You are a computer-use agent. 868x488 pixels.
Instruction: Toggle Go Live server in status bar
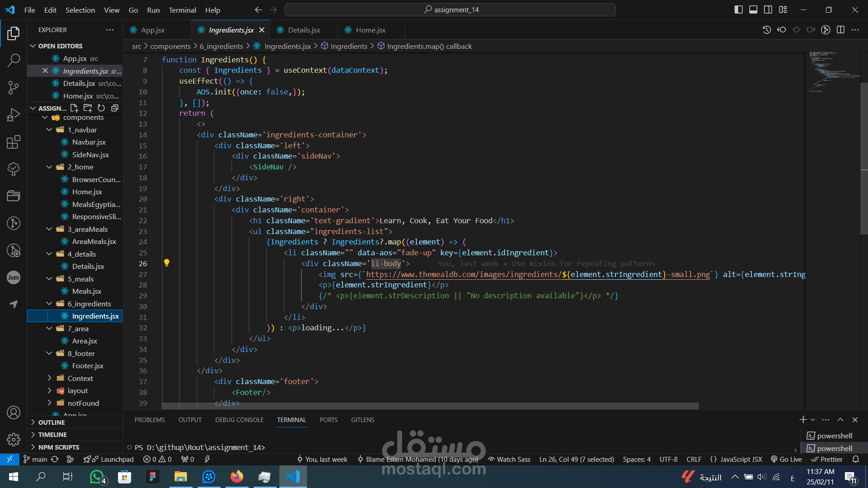(x=786, y=459)
